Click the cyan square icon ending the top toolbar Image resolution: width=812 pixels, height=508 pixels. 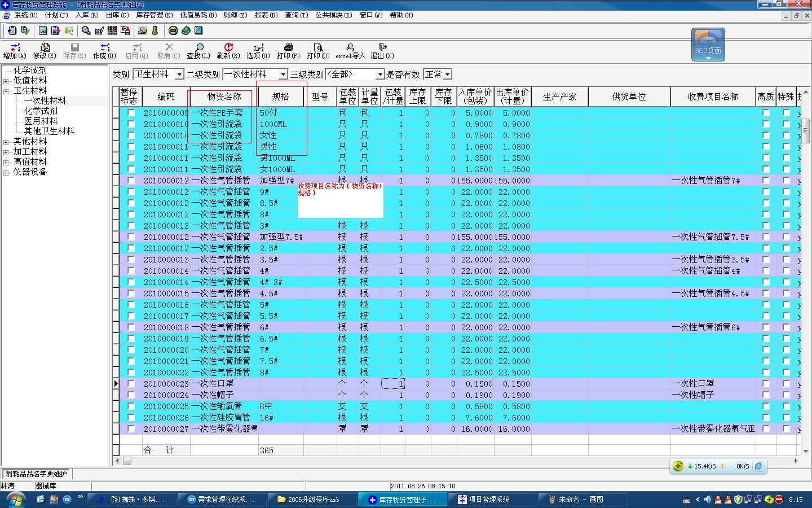(198, 30)
